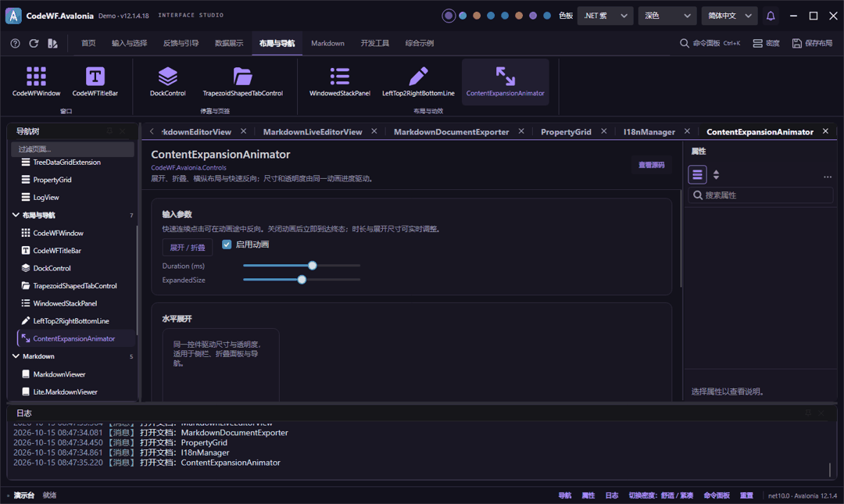This screenshot has width=844, height=504.
Task: Click 导航 link in status bar
Action: [x=565, y=495]
